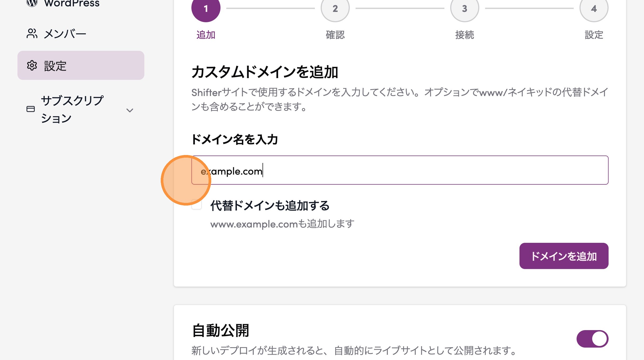This screenshot has height=360, width=644.
Task: Check the 代替ドメインも追加する checkbox
Action: 197,205
